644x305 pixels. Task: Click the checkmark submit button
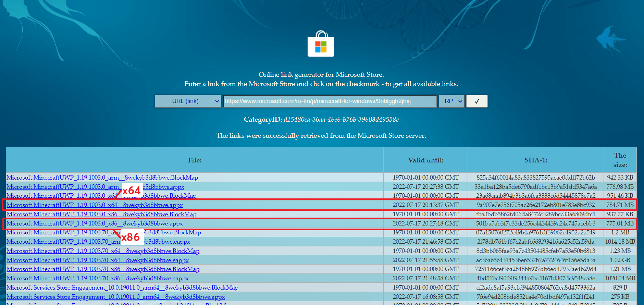coord(477,101)
